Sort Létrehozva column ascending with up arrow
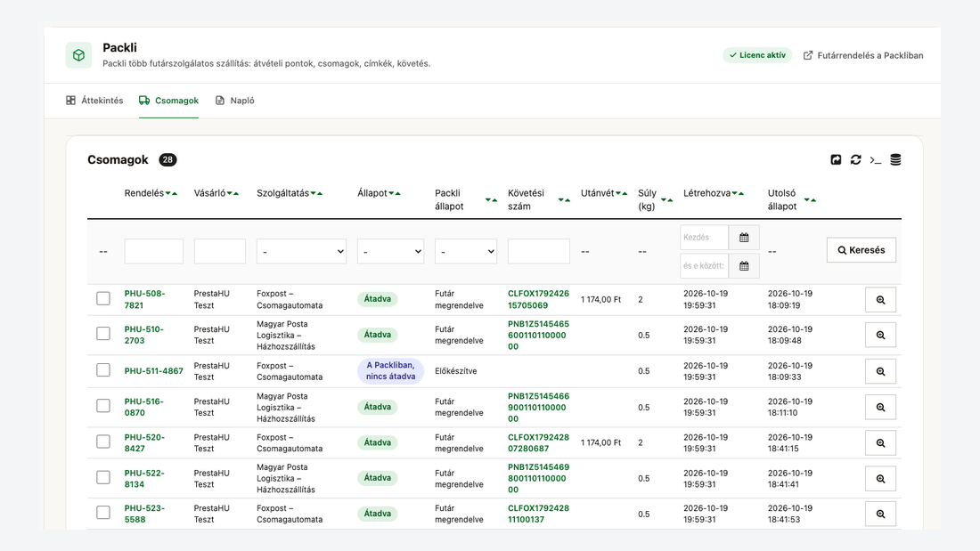Screen dimensions: 980x551 (741, 194)
